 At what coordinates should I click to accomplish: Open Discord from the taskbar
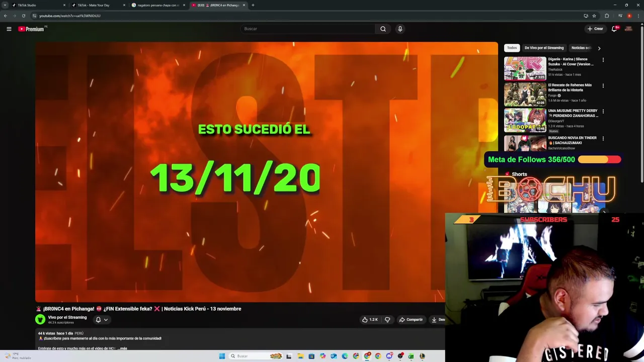point(389,356)
